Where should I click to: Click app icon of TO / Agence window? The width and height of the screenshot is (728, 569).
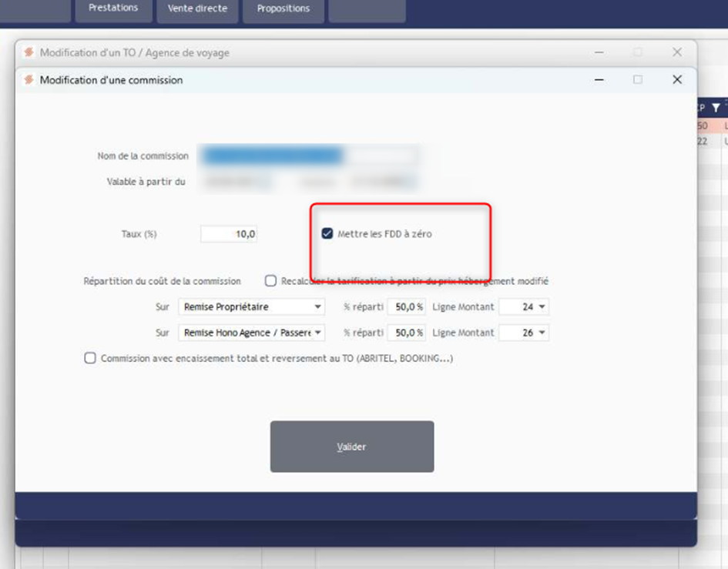click(x=29, y=52)
